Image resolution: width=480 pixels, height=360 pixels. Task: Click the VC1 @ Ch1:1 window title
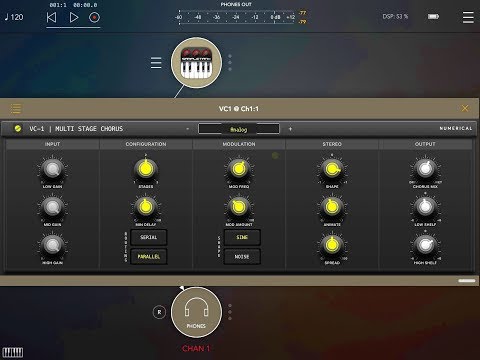tap(239, 109)
